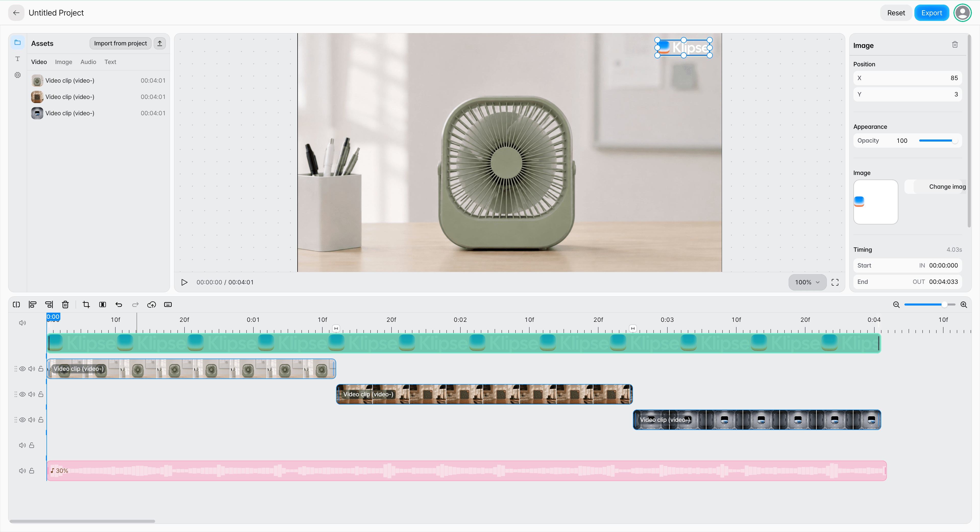Lock the brown wooden clip track
Viewport: 980px width, 532px height.
[x=41, y=394]
